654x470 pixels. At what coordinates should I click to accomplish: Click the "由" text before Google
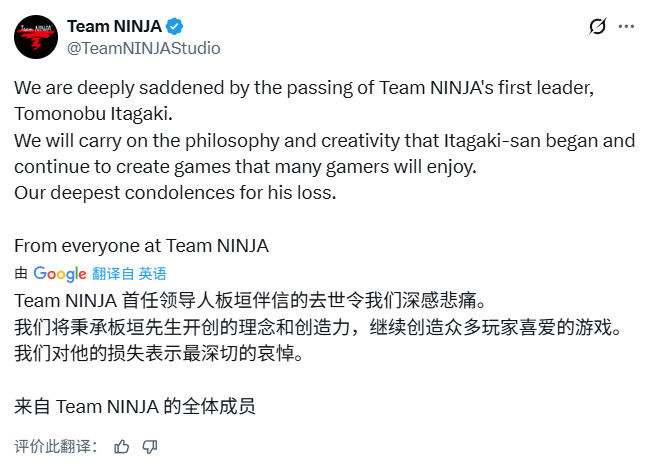[21, 273]
